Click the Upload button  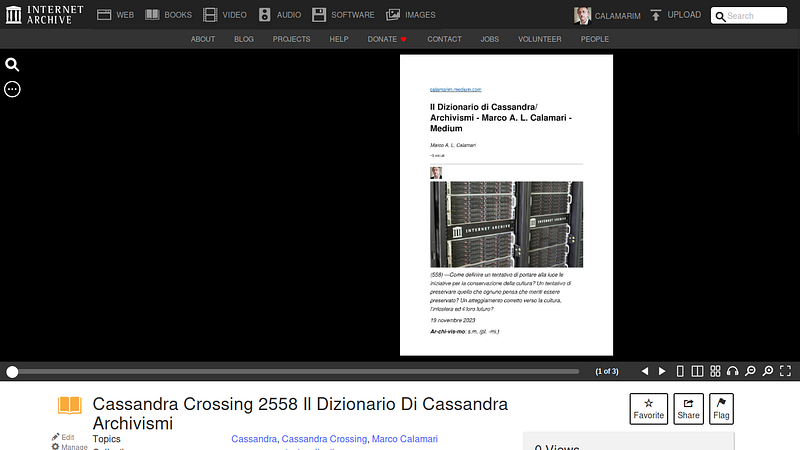point(676,15)
